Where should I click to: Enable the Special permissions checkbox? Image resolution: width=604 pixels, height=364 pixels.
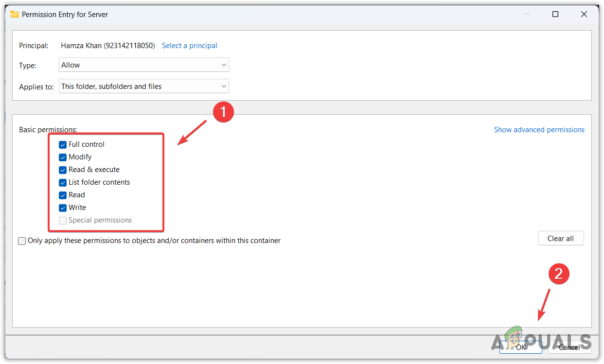point(62,220)
